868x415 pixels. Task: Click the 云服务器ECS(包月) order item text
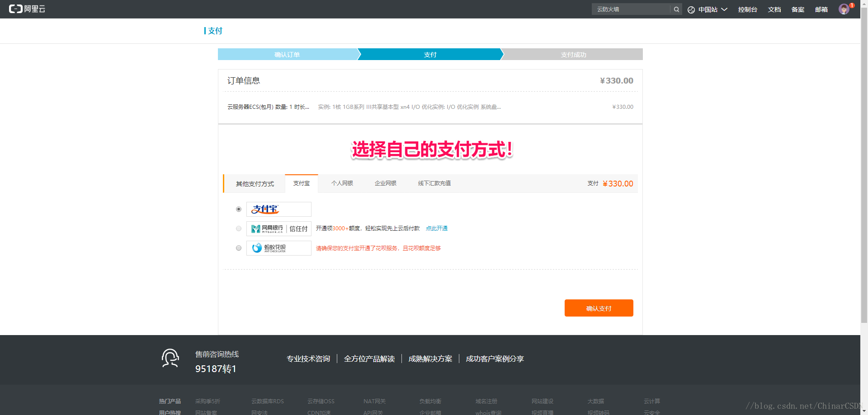(x=269, y=107)
